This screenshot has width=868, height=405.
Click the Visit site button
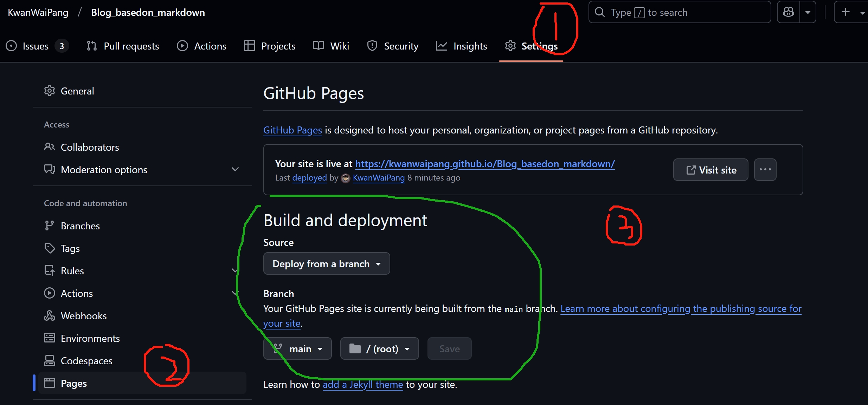point(711,170)
